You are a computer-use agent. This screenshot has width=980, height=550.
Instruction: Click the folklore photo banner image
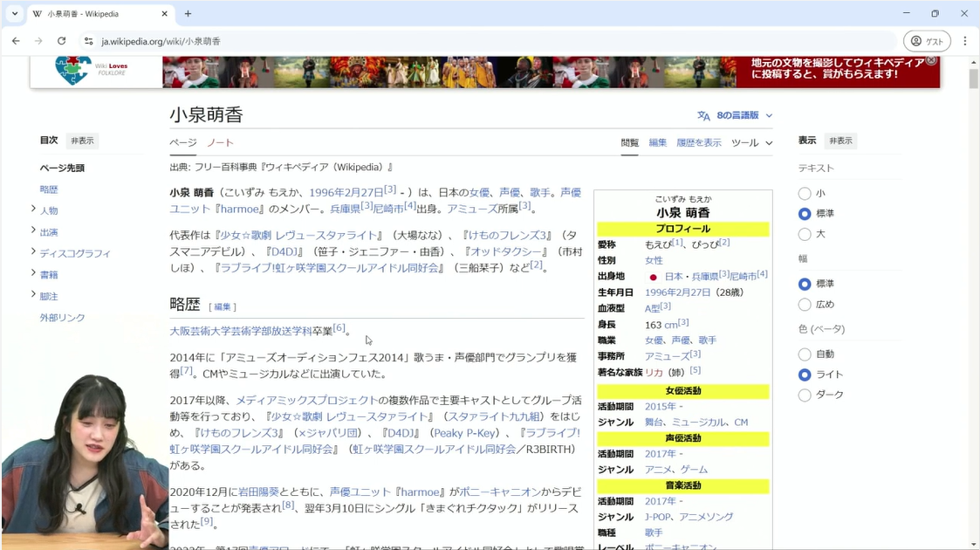(x=449, y=72)
